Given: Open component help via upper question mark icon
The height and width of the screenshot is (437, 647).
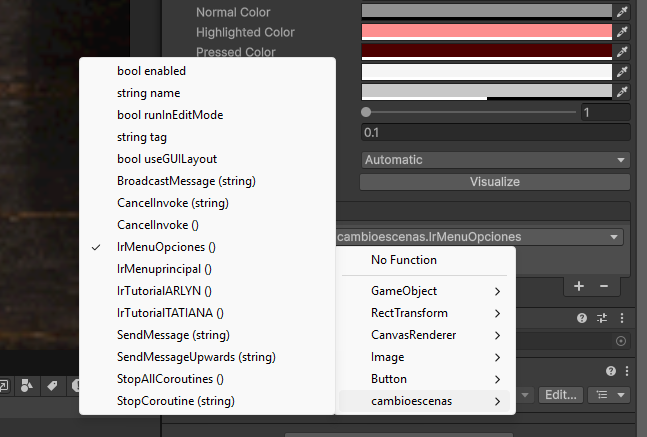Looking at the screenshot, I should (581, 318).
